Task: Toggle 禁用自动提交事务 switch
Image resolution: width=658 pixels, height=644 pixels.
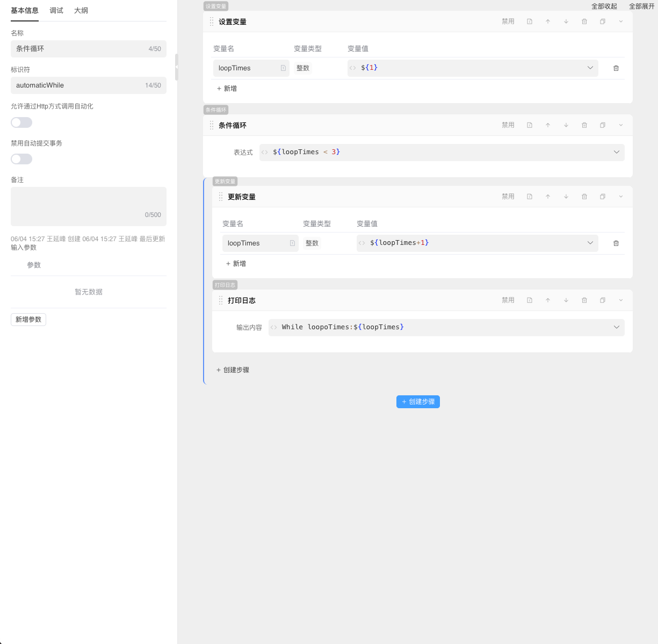Action: click(x=21, y=159)
